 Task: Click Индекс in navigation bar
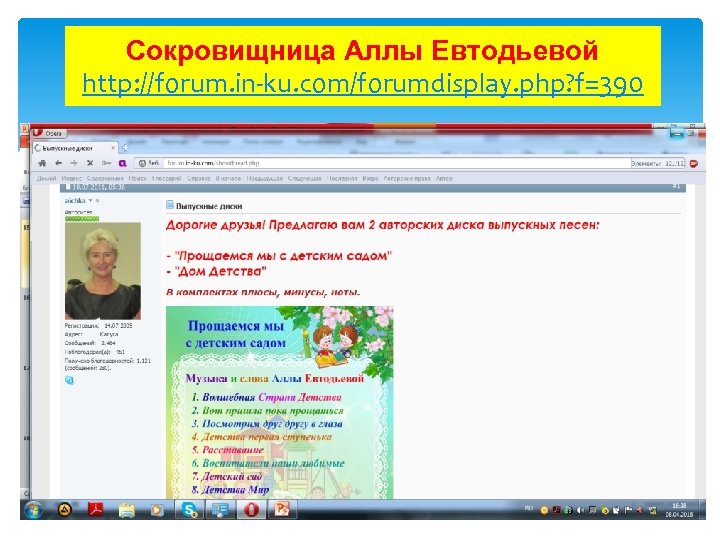72,178
